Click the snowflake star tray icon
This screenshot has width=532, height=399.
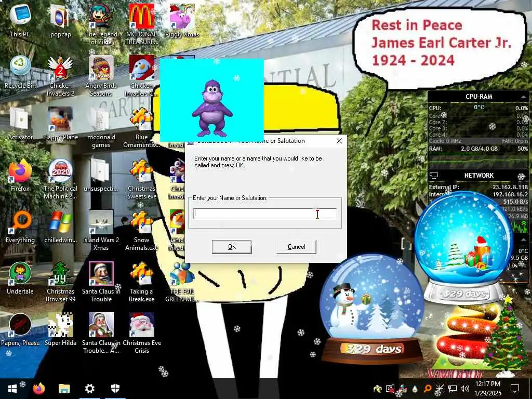[440, 389]
